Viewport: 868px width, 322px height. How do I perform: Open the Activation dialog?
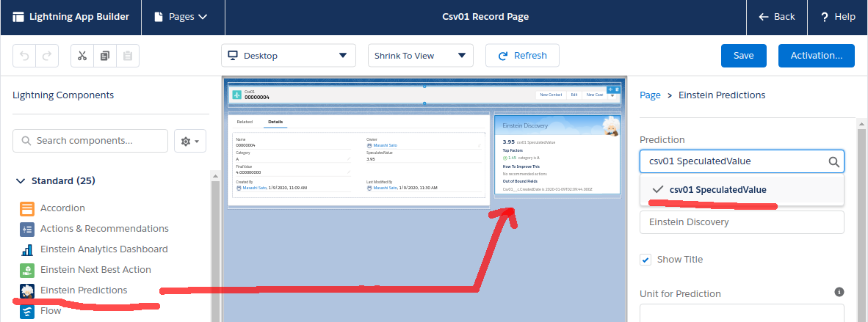tap(816, 55)
